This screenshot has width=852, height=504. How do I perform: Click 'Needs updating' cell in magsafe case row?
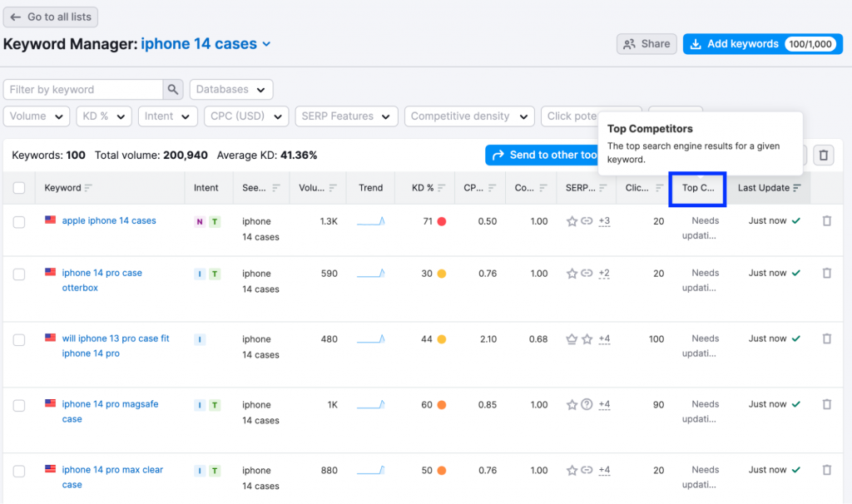click(x=699, y=412)
